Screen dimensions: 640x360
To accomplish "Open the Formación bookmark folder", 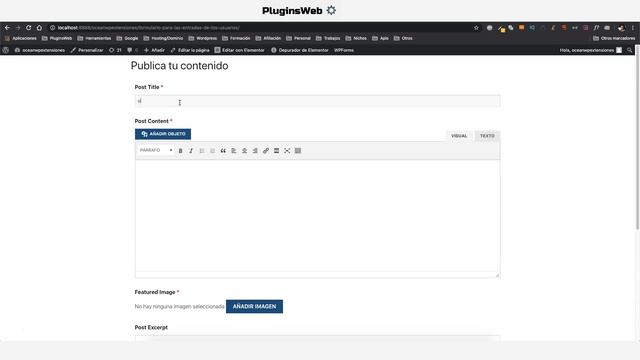I will [236, 38].
